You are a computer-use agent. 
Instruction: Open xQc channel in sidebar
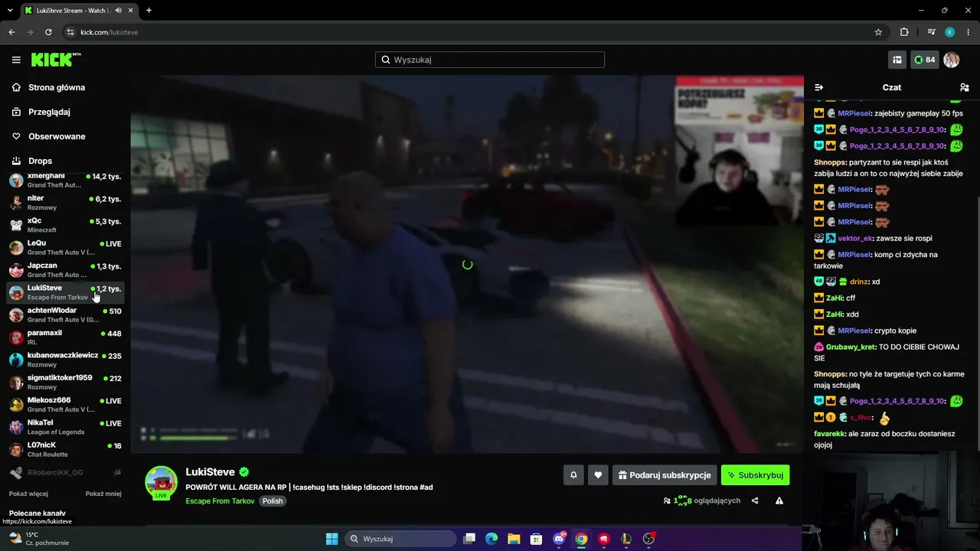tap(65, 225)
